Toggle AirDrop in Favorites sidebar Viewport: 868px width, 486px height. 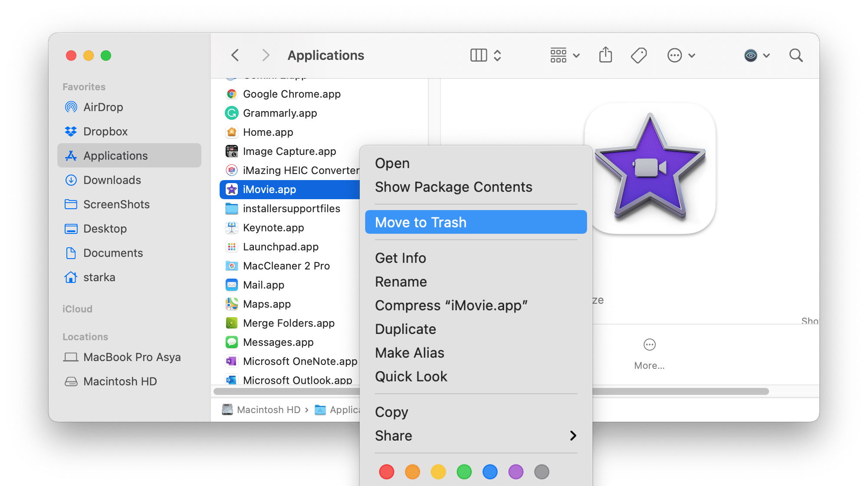[x=102, y=107]
